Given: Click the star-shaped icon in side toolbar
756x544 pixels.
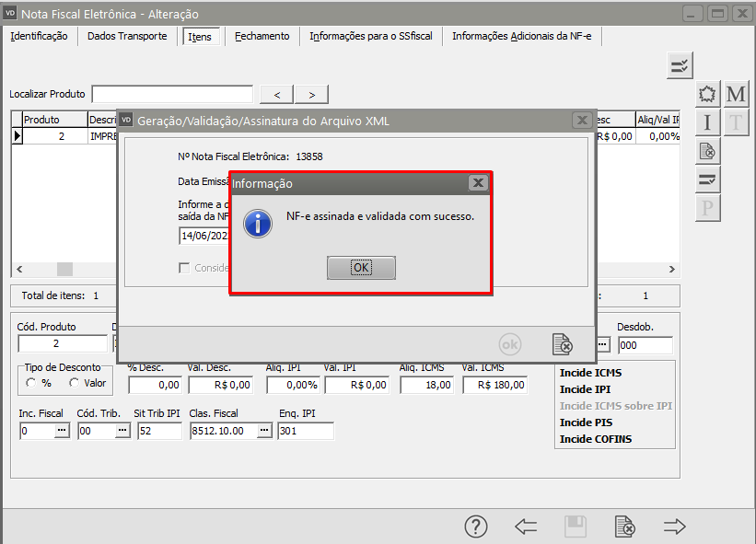Looking at the screenshot, I should pos(707,95).
